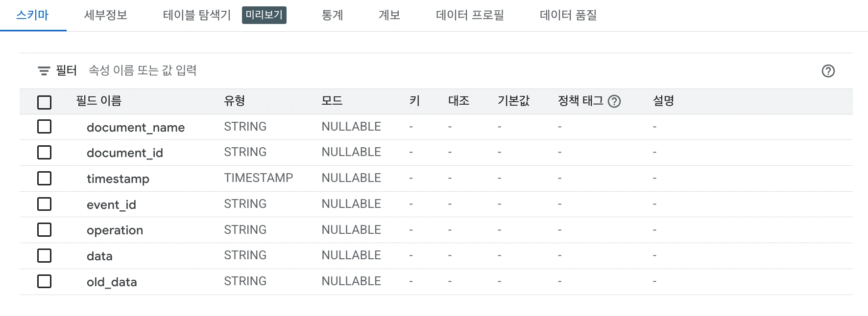Switch to the 세부정보 tab
Screen dimensions: 868x316
pos(106,15)
